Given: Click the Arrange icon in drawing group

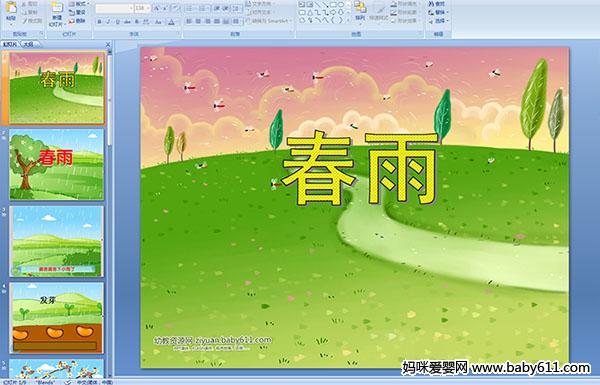Looking at the screenshot, I should click(x=360, y=11).
